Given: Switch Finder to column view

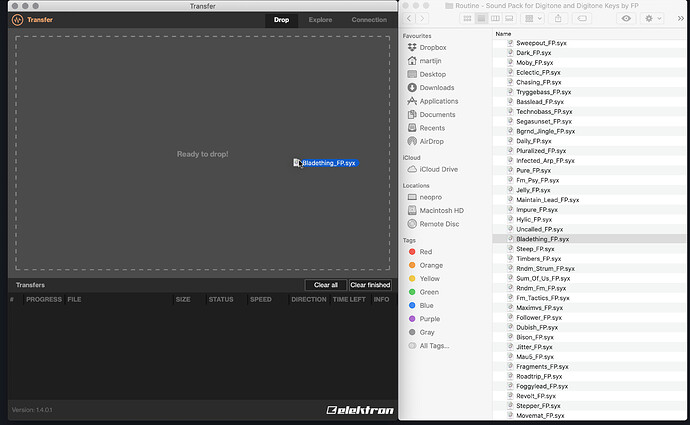Looking at the screenshot, I should [495, 18].
